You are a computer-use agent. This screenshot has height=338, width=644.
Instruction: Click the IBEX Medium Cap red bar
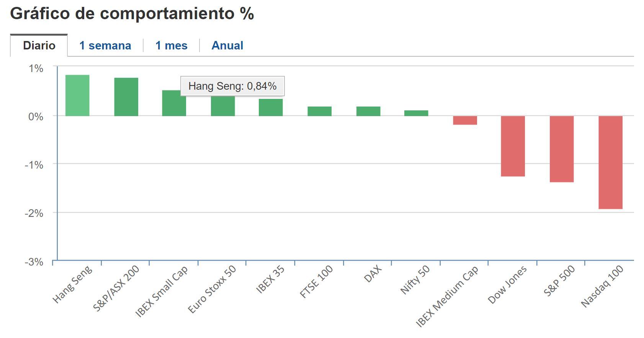click(x=465, y=120)
